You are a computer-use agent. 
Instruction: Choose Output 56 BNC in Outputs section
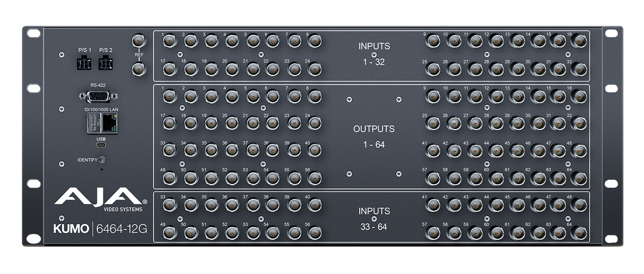(315, 178)
